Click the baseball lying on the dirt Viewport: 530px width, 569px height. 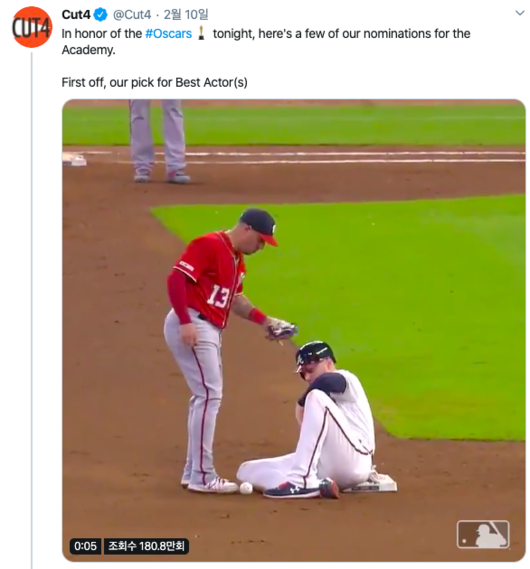246,488
